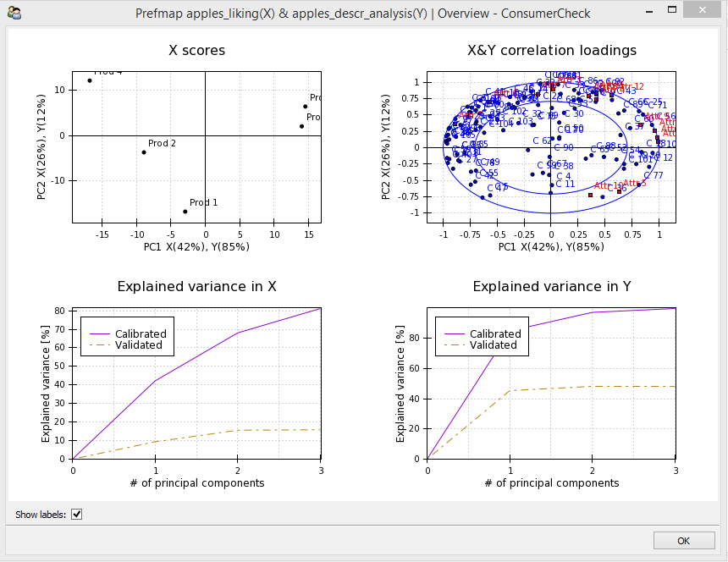The width and height of the screenshot is (728, 562).
Task: Click the Explained variance in X x-axis label
Action: pos(197,483)
